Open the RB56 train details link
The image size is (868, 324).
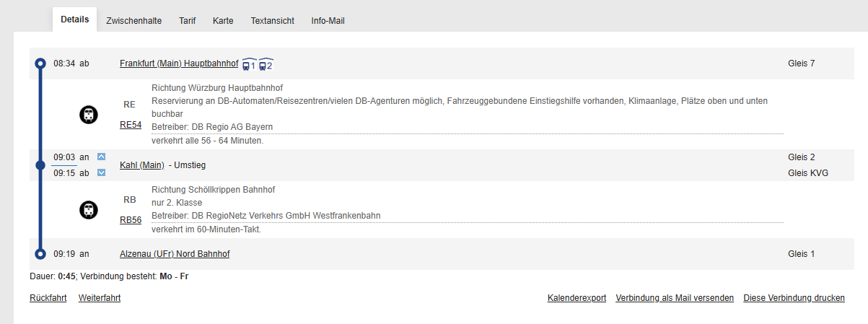tap(131, 220)
